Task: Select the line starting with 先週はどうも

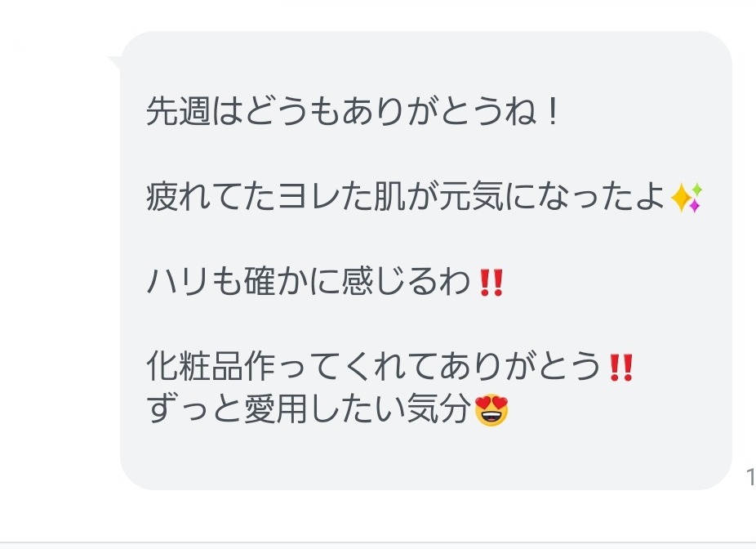Action: coord(352,111)
